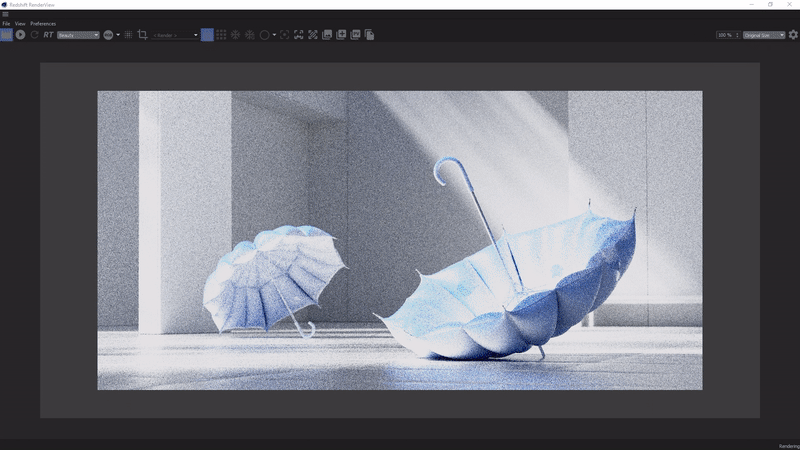The width and height of the screenshot is (800, 450).
Task: Start the render with the play button
Action: point(20,35)
